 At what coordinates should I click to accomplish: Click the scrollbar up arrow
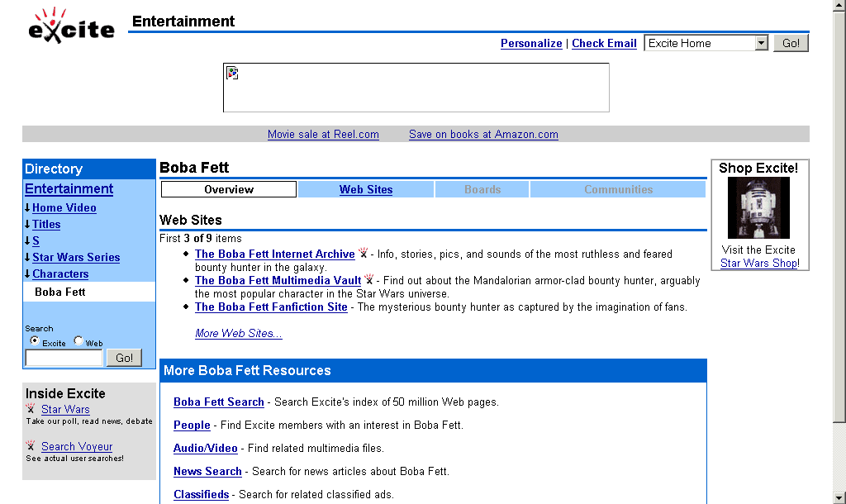[839, 5]
